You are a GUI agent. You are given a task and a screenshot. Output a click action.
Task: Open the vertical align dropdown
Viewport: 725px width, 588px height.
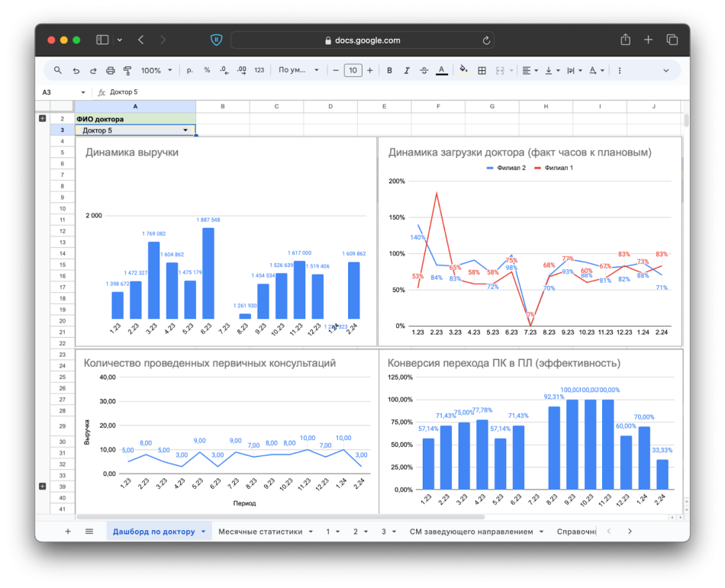(x=552, y=70)
